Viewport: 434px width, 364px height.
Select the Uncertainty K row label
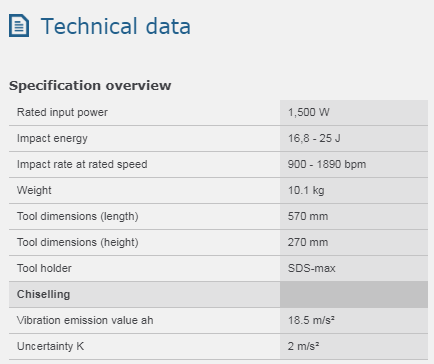point(51,346)
